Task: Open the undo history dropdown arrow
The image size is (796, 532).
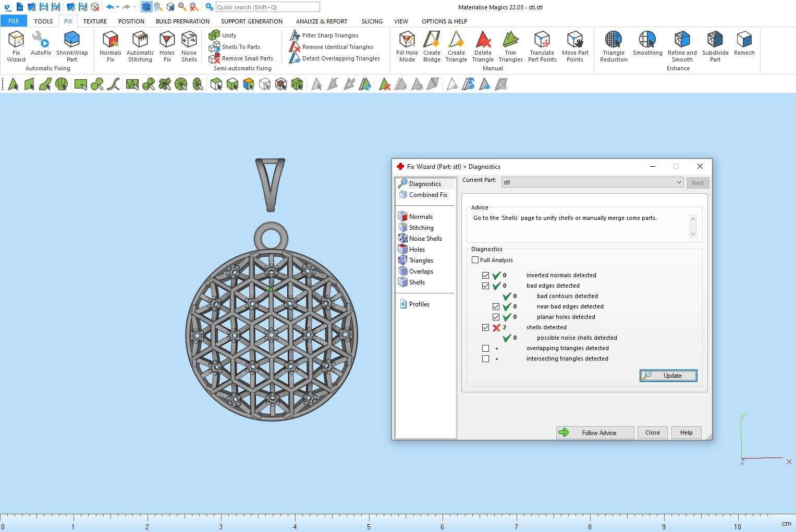Action: (118, 7)
